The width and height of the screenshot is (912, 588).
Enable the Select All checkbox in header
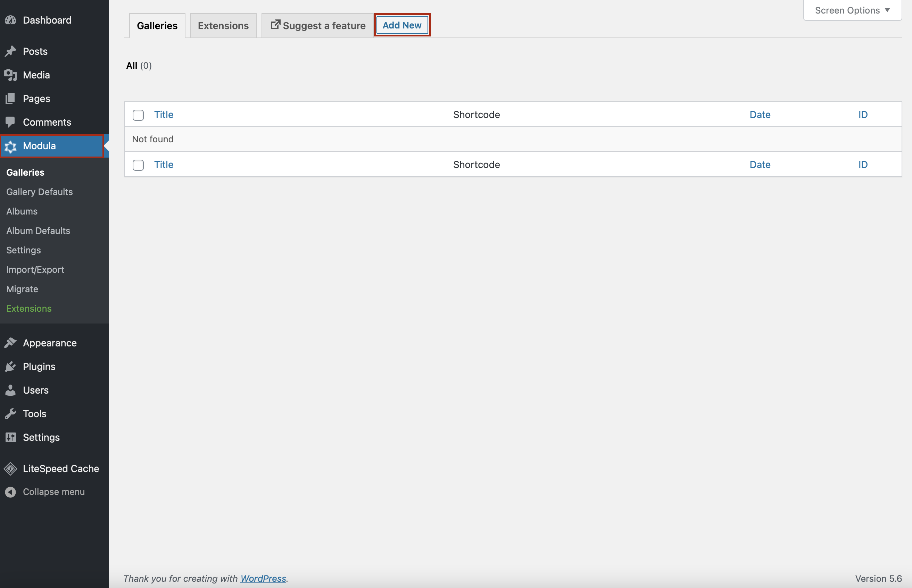[x=139, y=114]
